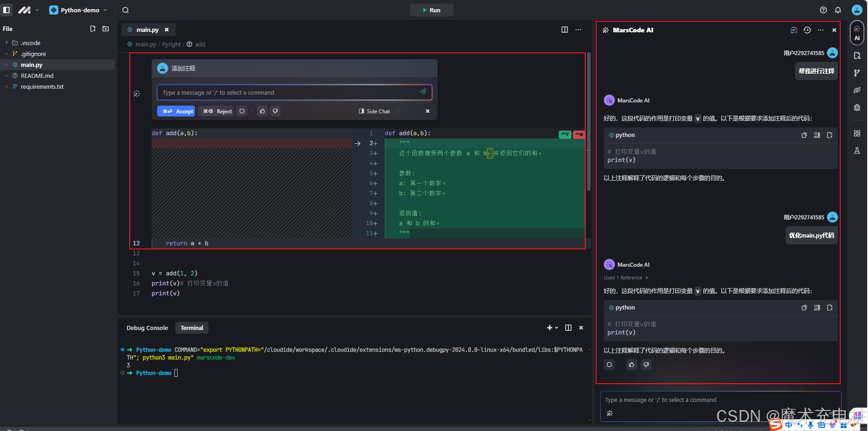
Task: Insert first python code block at cursor
Action: [817, 135]
